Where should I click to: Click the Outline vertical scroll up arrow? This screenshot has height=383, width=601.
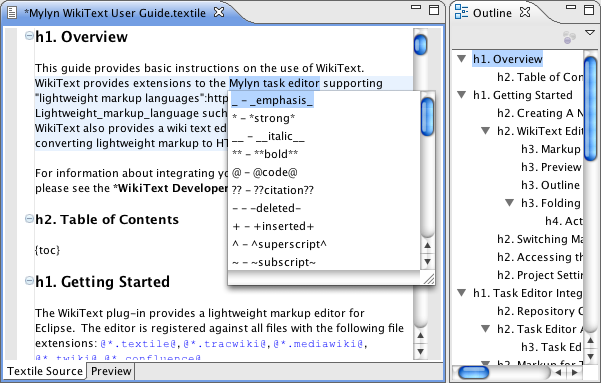(591, 340)
